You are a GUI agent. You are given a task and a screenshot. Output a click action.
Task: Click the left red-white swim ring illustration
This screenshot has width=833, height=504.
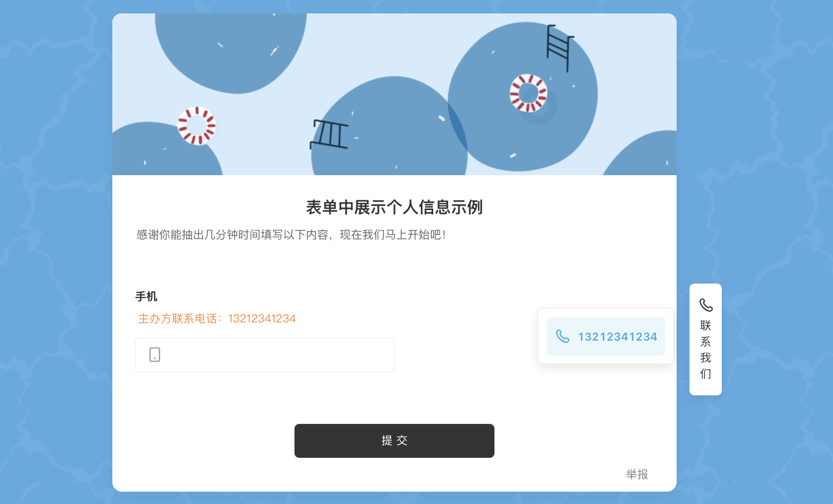click(x=197, y=126)
